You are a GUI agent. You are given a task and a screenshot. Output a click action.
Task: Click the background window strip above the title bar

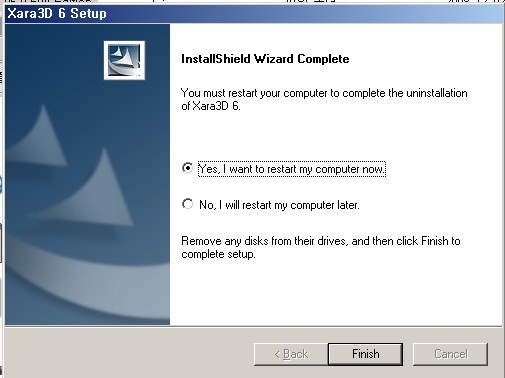click(x=253, y=2)
